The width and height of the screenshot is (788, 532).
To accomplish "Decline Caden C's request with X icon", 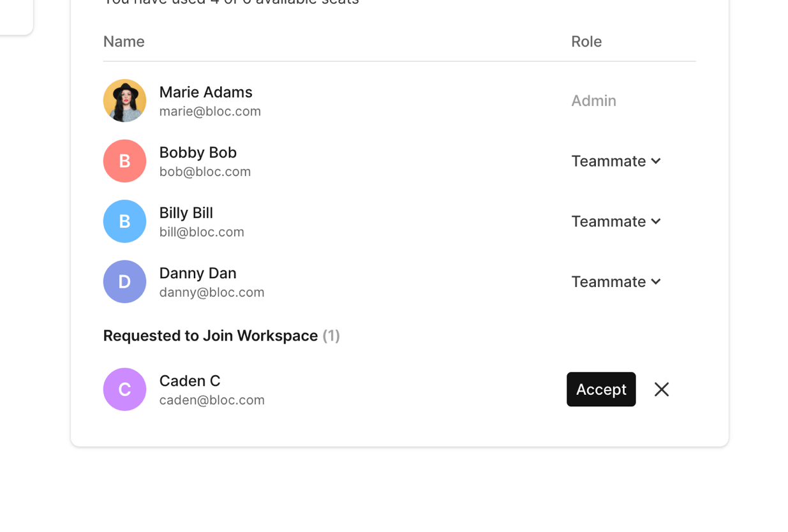I will point(661,389).
